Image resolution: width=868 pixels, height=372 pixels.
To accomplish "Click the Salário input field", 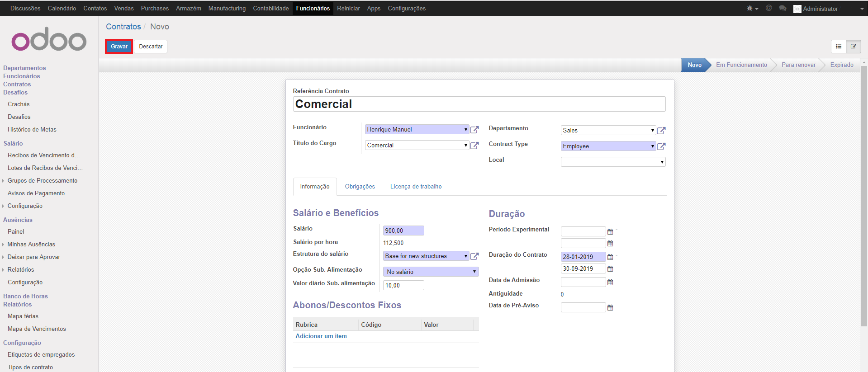I will [403, 231].
